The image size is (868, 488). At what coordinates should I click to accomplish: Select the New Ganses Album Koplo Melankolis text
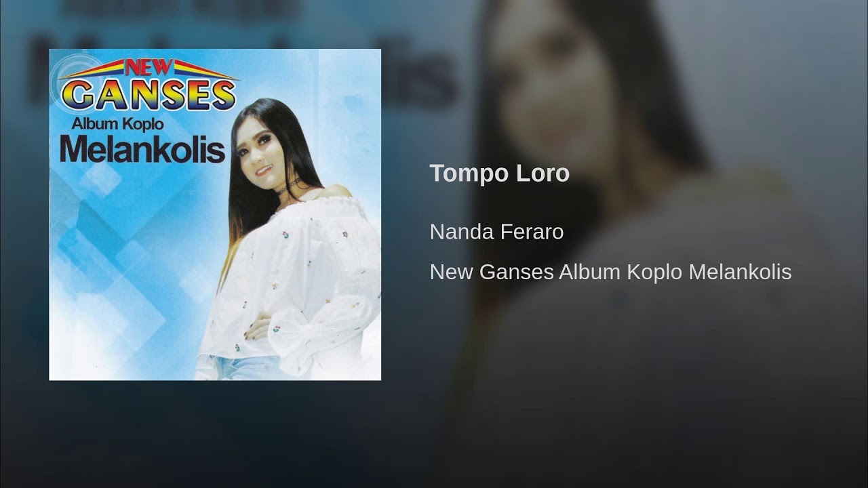[x=610, y=272]
